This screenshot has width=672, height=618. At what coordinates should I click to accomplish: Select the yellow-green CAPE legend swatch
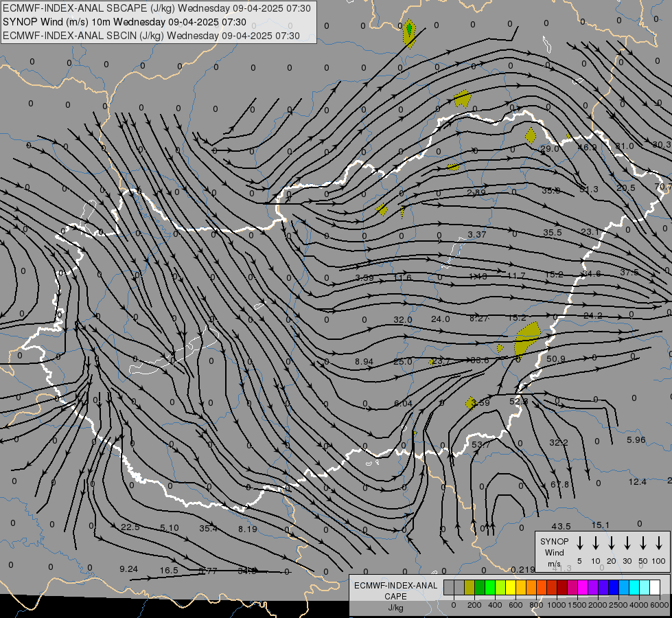pyautogui.click(x=500, y=587)
